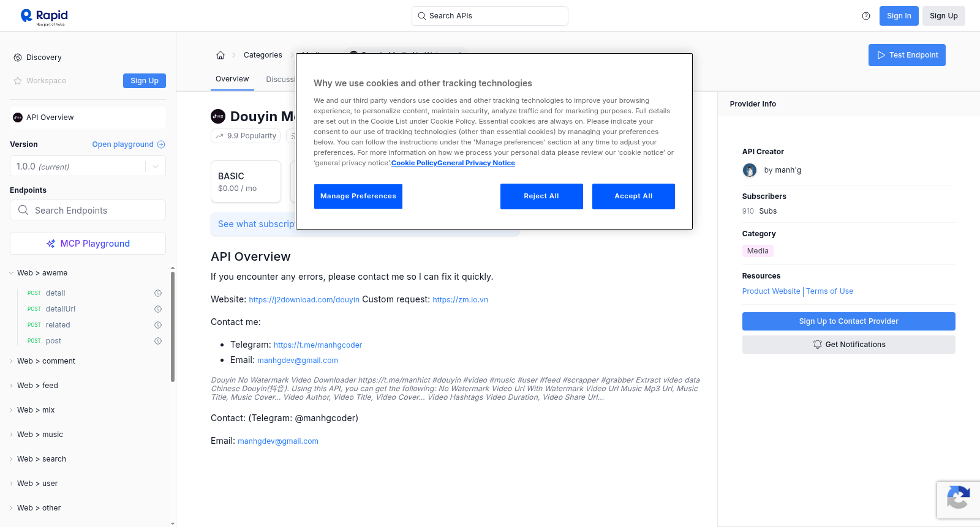Click Open playground link
This screenshot has height=527, width=980.
coord(123,144)
